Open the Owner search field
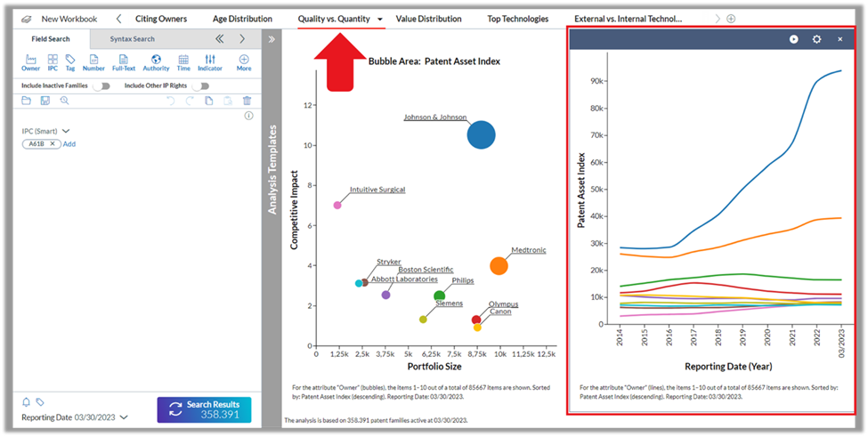 pyautogui.click(x=30, y=62)
